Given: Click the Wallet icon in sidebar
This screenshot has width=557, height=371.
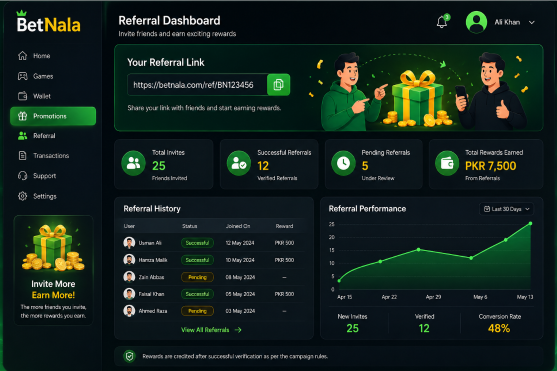Looking at the screenshot, I should click(22, 96).
